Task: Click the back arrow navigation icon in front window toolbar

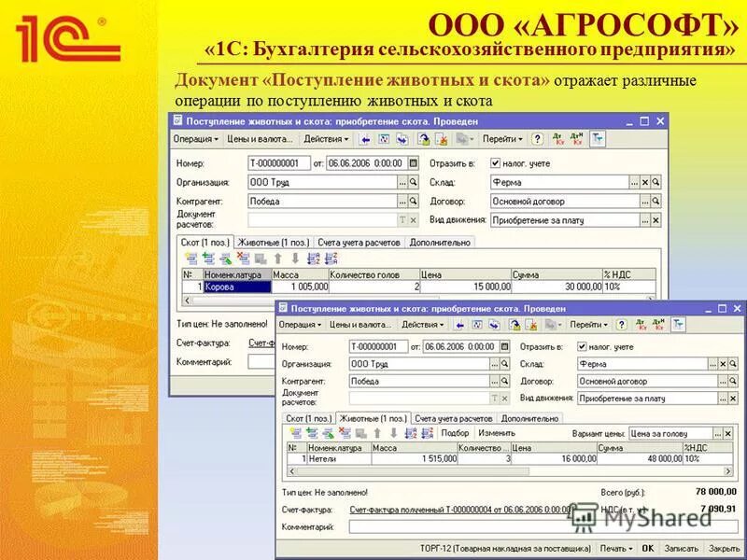Action: pyautogui.click(x=459, y=325)
